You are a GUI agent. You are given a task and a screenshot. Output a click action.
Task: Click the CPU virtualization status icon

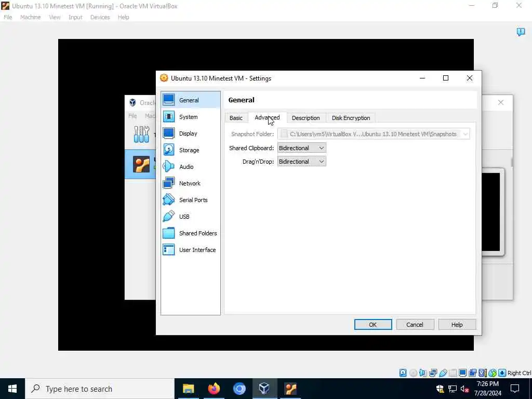tap(483, 373)
